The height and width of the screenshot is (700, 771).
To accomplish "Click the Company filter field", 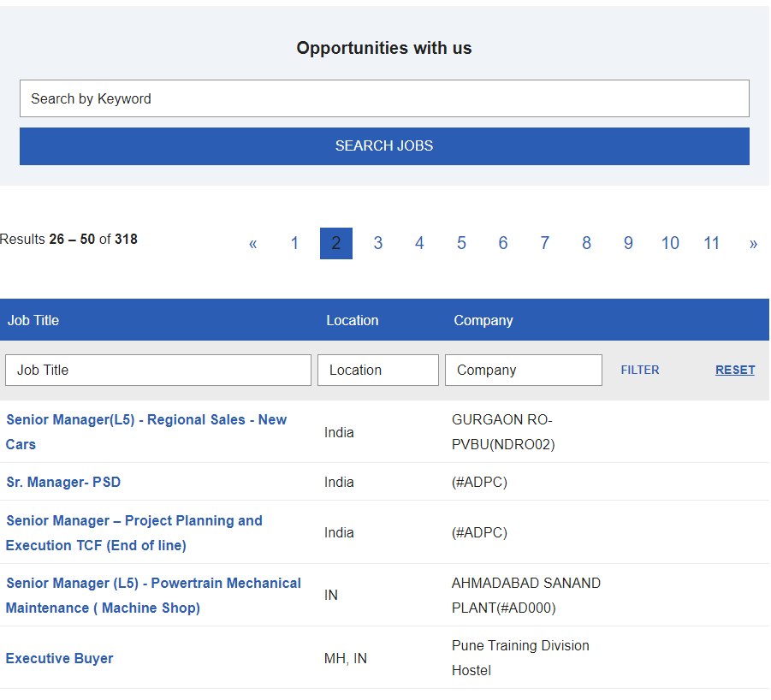I will pyautogui.click(x=523, y=371).
